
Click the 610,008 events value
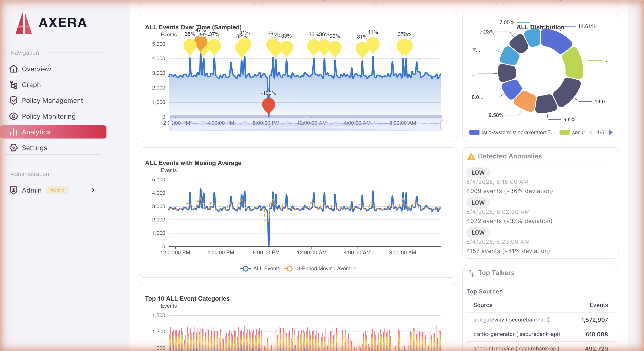coord(596,334)
